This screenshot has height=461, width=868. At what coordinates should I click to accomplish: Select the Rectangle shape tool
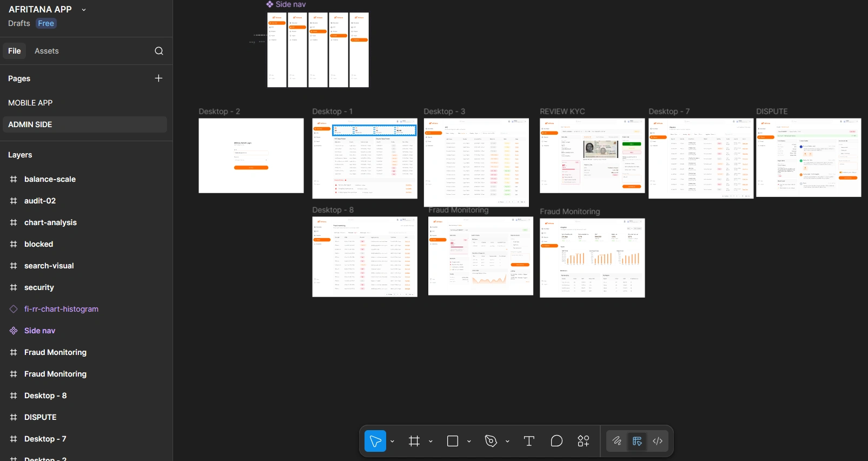point(453,441)
